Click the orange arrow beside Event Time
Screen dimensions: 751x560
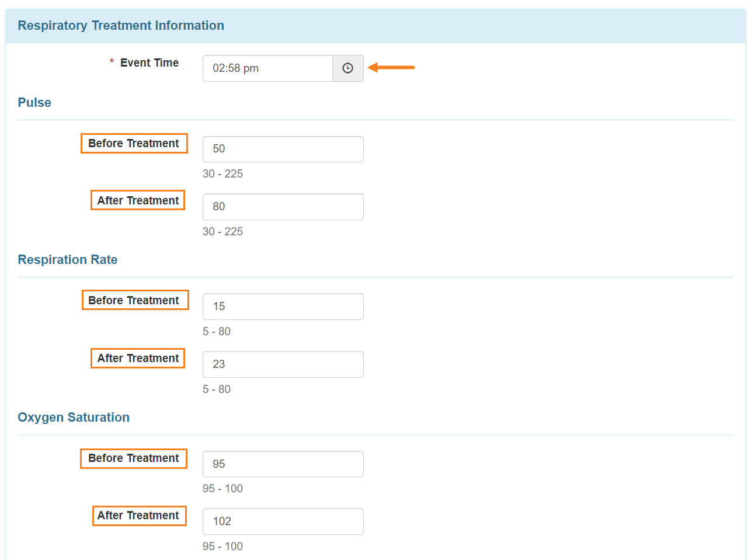[391, 68]
